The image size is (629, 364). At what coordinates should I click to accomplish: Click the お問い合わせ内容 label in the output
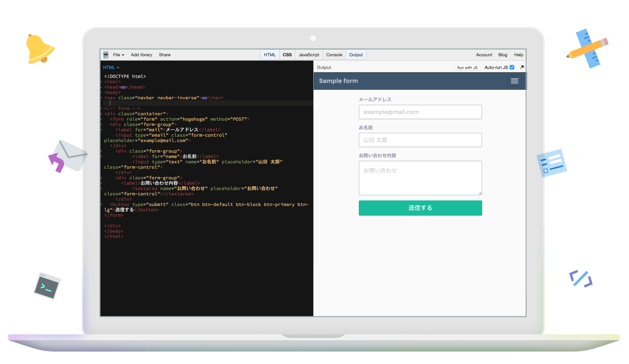click(377, 156)
